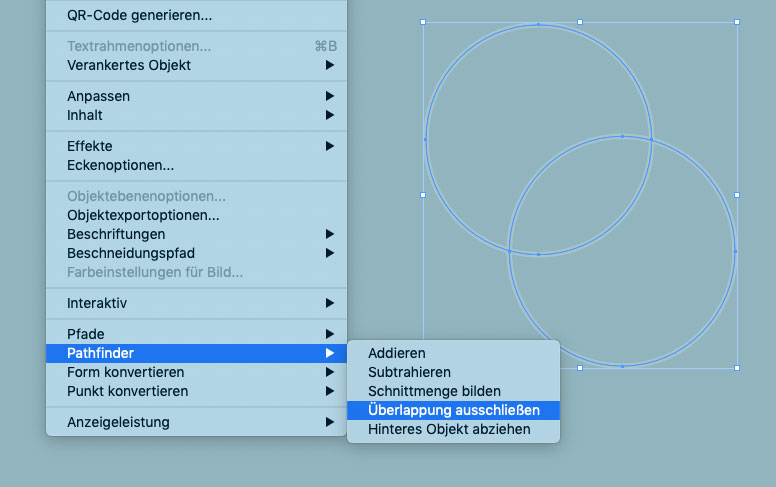The width and height of the screenshot is (776, 487).
Task: Open the Anpassen submenu
Action: 196,96
